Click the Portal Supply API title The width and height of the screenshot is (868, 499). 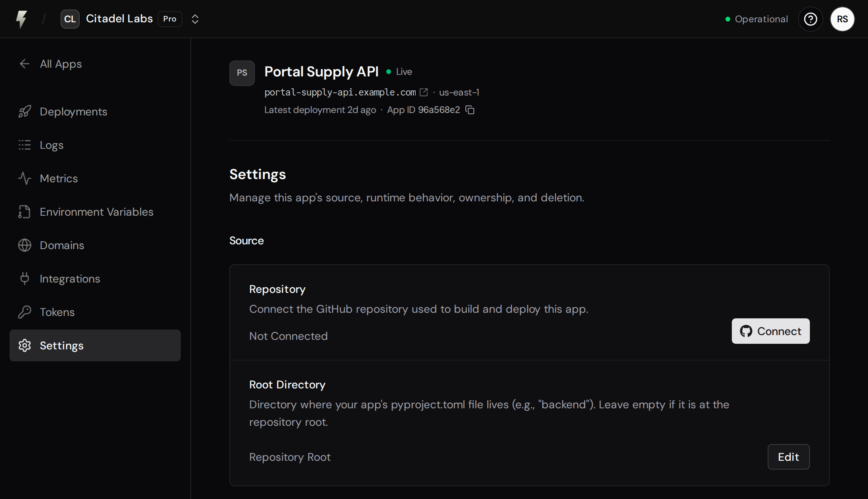tap(321, 72)
